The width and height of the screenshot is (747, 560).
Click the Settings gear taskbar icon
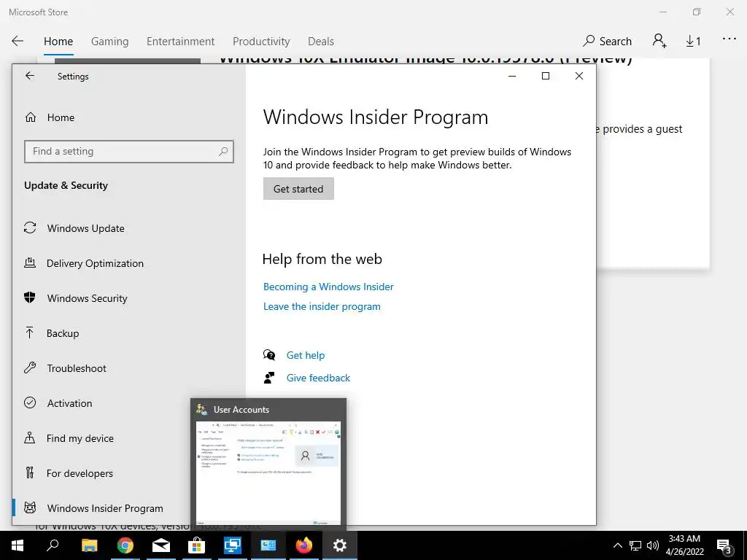340,545
